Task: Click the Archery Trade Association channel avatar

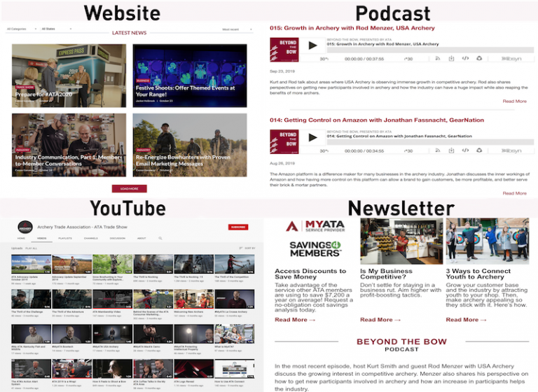Action: [25, 227]
